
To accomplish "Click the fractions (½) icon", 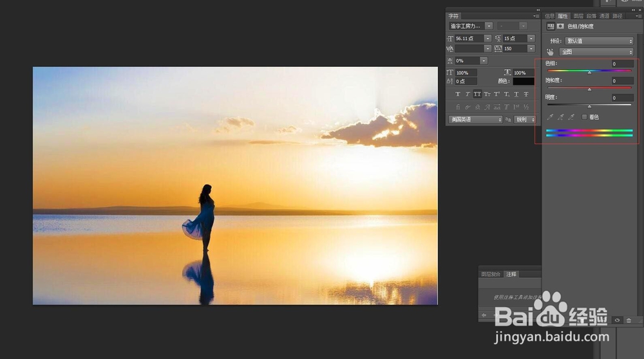I will (526, 107).
